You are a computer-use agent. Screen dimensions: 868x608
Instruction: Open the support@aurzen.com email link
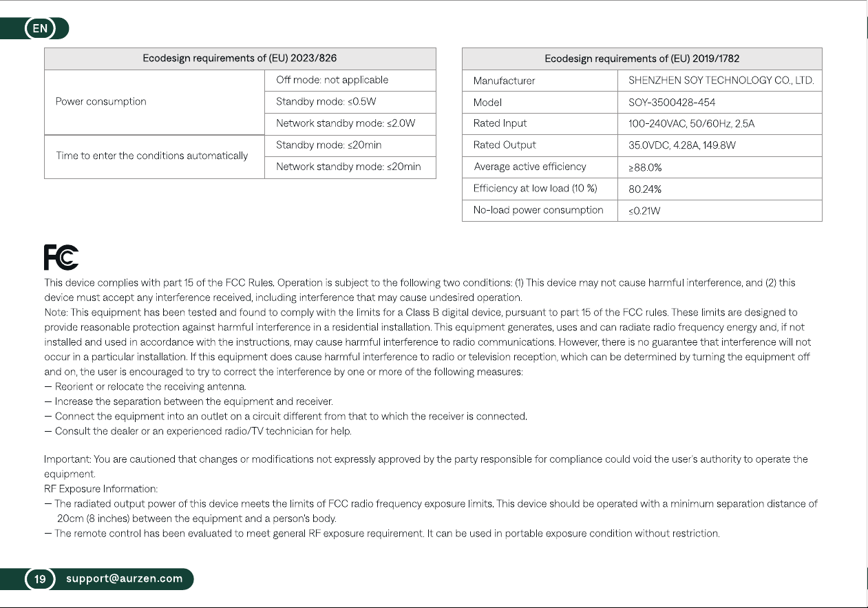coord(125,578)
